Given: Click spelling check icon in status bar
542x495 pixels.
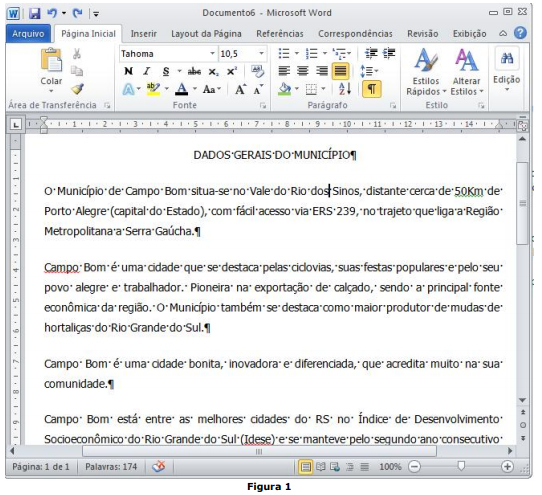Looking at the screenshot, I should click(159, 467).
